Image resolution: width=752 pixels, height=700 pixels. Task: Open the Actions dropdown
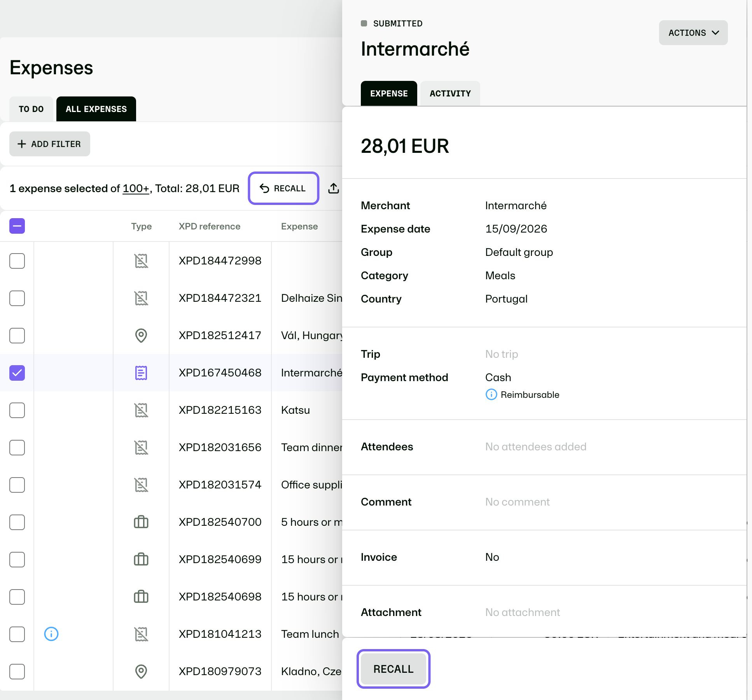pos(693,33)
